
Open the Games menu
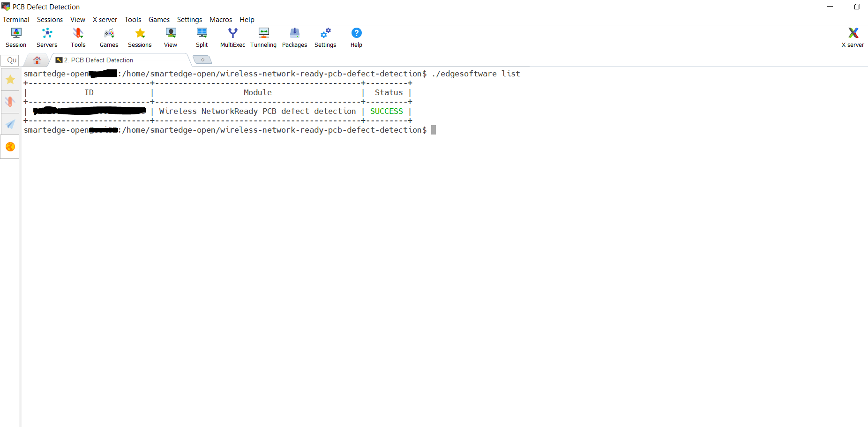coord(159,20)
